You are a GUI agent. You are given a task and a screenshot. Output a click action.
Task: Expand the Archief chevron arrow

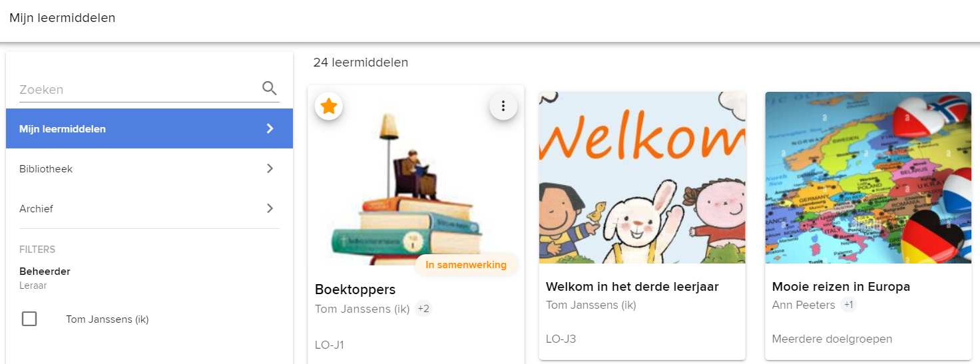pos(270,208)
